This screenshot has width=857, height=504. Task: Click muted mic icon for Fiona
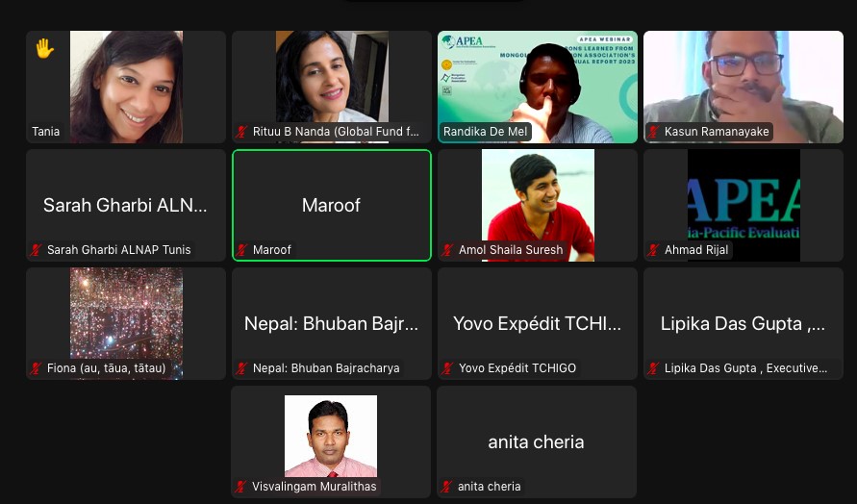click(37, 368)
